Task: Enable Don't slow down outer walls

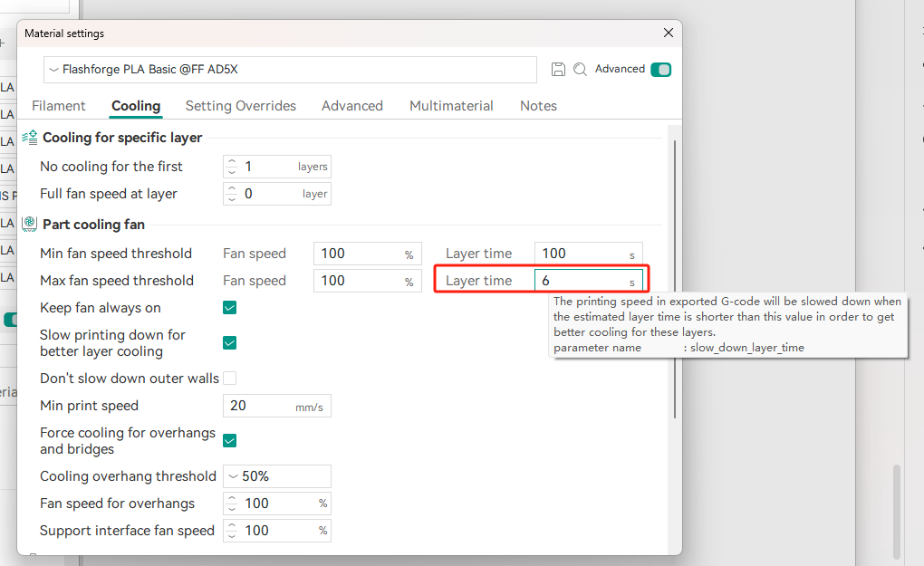Action: pyautogui.click(x=230, y=379)
